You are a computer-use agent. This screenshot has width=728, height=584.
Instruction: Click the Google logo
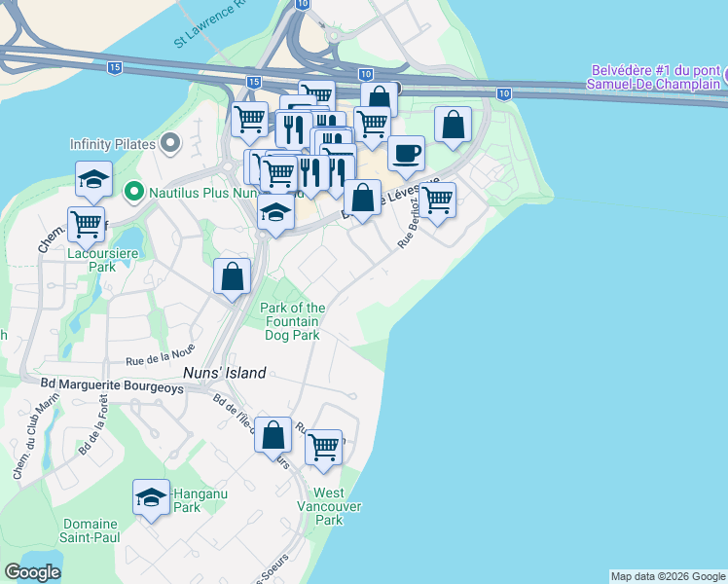coord(33,572)
